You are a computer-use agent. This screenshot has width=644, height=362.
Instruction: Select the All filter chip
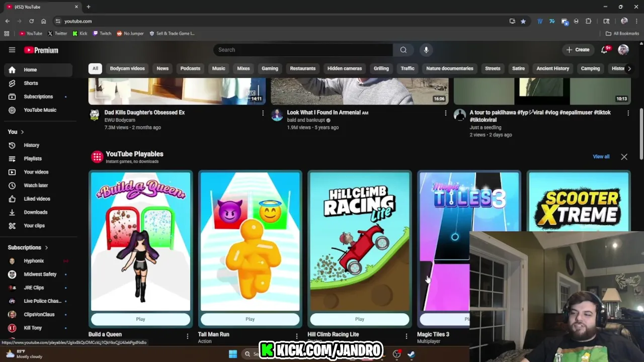point(95,68)
